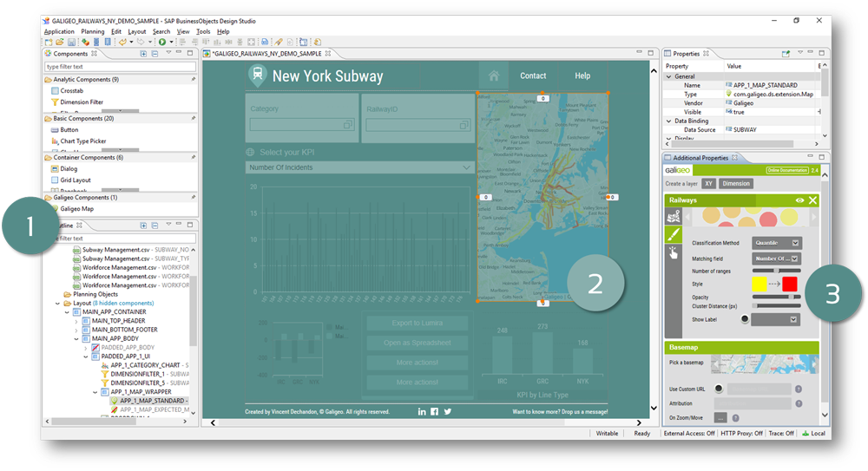The width and height of the screenshot is (868, 471).
Task: Click the XY create layer button
Action: click(x=708, y=184)
